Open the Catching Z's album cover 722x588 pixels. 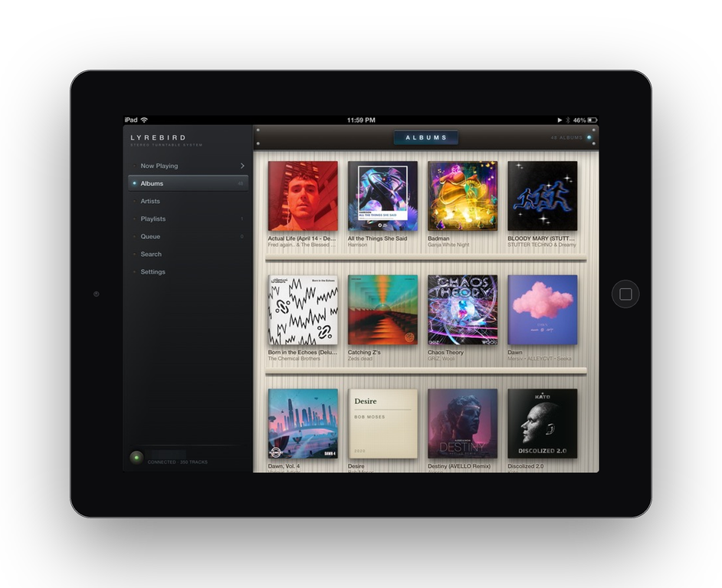point(382,310)
